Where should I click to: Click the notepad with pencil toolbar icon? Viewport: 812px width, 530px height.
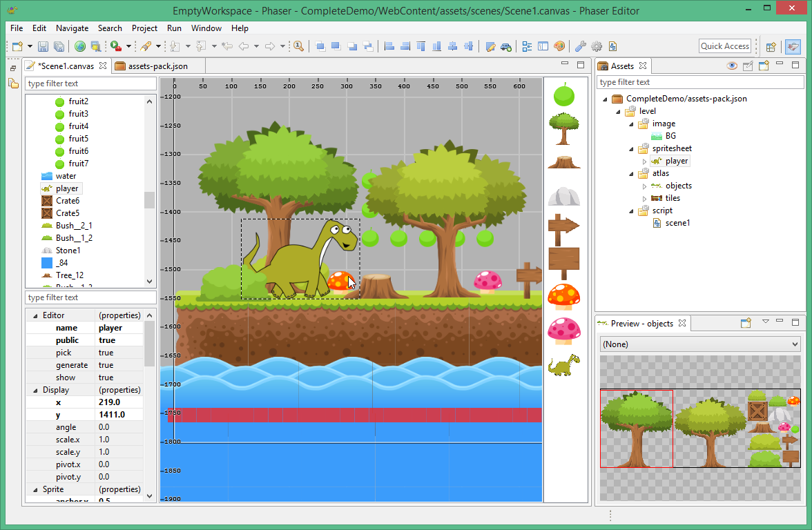(490, 47)
